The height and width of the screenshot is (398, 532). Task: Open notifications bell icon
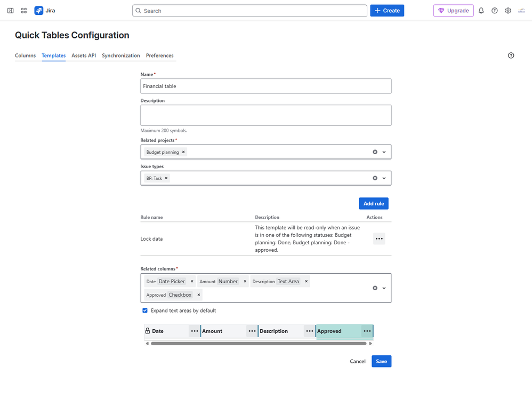click(481, 11)
